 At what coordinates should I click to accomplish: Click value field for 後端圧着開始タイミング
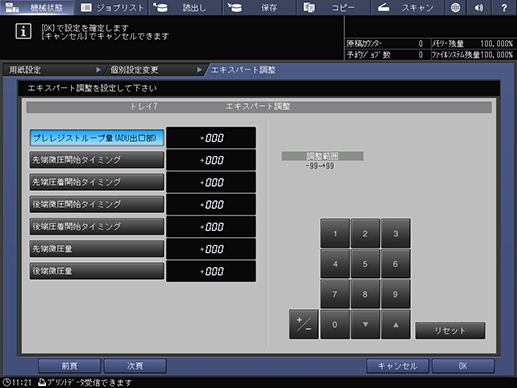click(x=211, y=227)
